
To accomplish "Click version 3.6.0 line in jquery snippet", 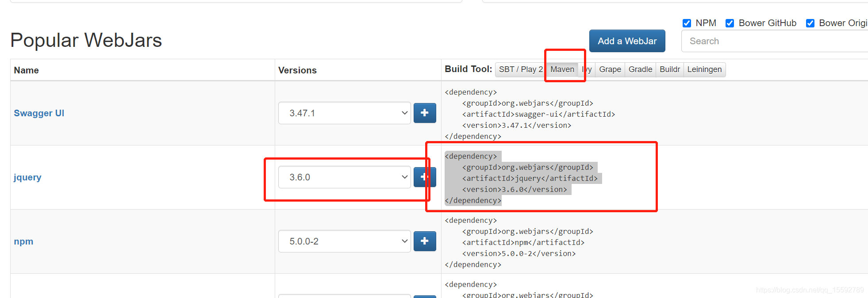I will pyautogui.click(x=515, y=189).
